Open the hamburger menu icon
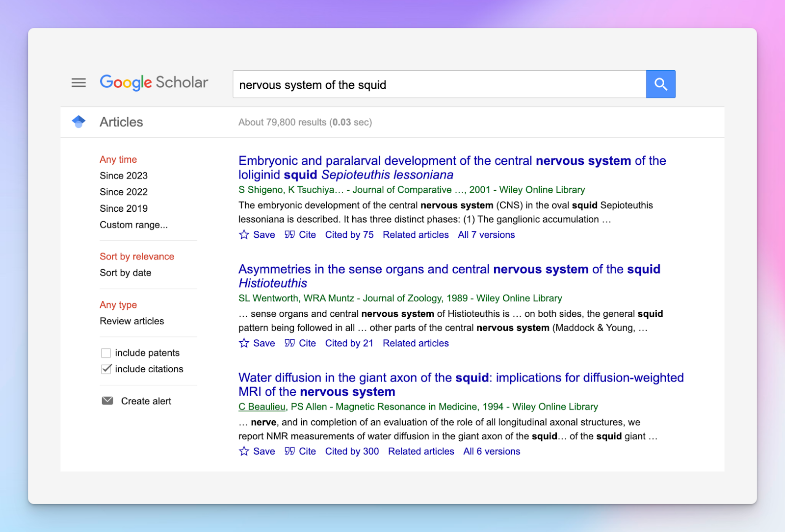785x532 pixels. click(78, 83)
